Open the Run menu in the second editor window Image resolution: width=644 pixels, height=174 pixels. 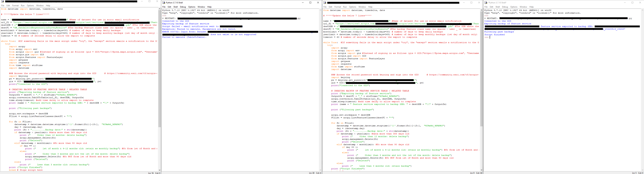345,7
